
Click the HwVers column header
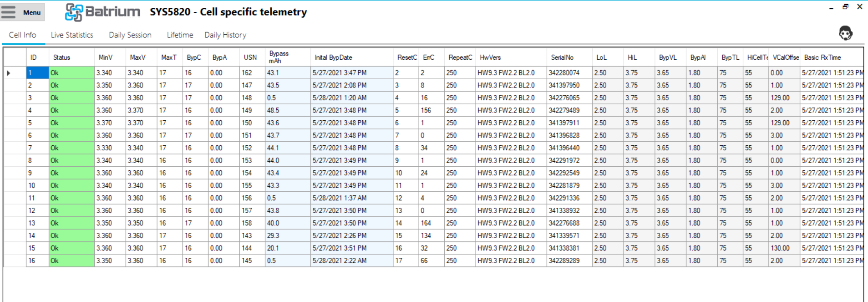click(x=512, y=57)
